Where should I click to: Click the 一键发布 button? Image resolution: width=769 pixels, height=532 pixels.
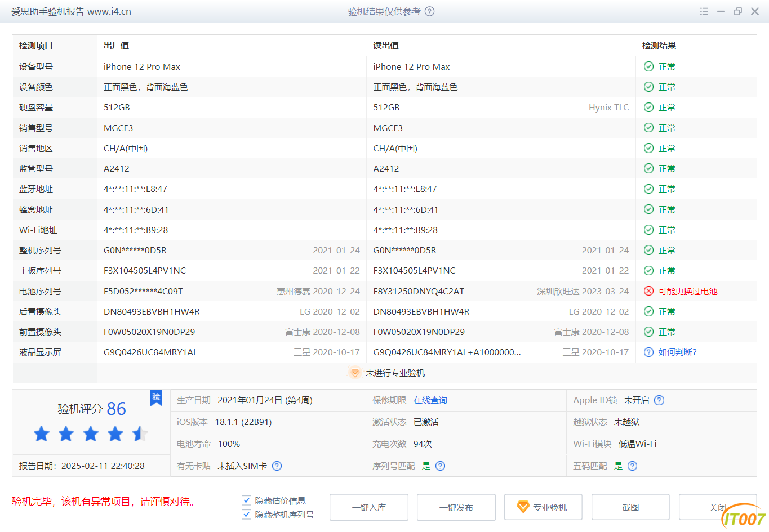coord(456,507)
